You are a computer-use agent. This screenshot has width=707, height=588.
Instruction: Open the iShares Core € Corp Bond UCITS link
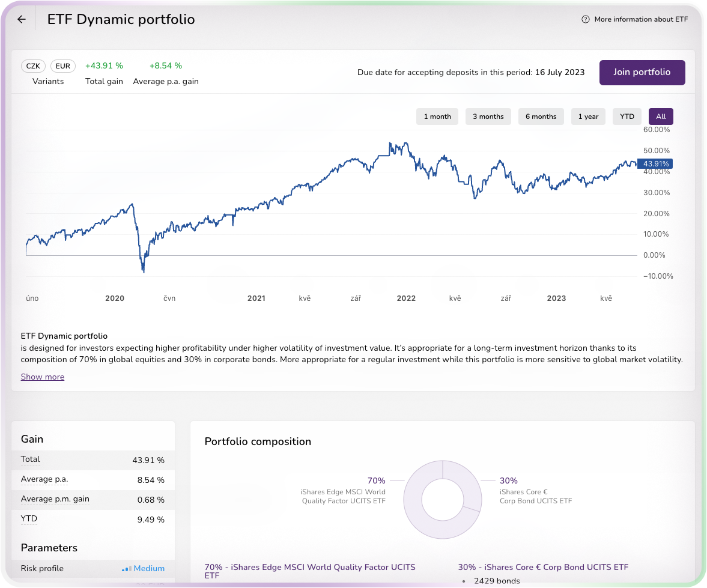tap(543, 566)
